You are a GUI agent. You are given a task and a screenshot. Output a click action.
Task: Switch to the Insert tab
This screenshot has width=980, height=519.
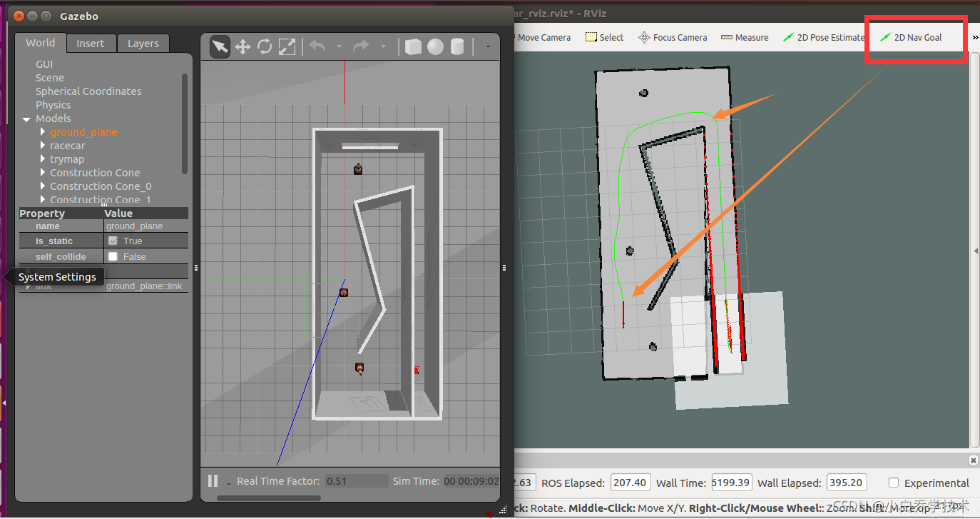91,44
